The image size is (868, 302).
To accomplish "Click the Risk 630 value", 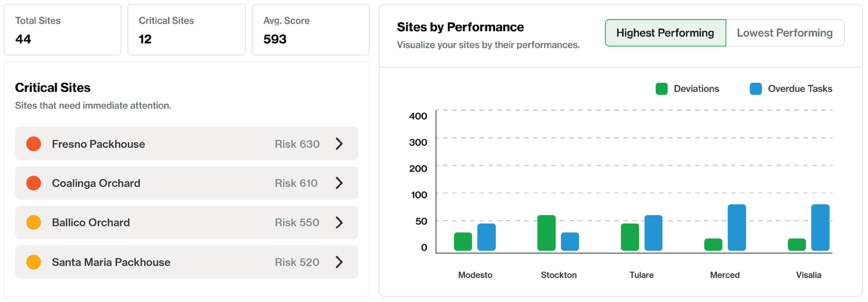I will tap(297, 144).
